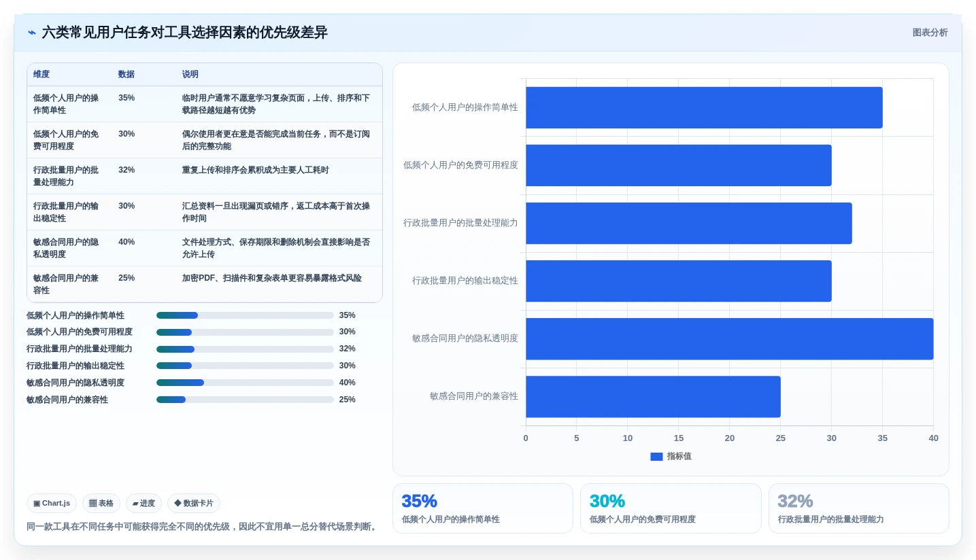Select the 进度 tag chip
This screenshot has width=976, height=560.
pos(144,504)
